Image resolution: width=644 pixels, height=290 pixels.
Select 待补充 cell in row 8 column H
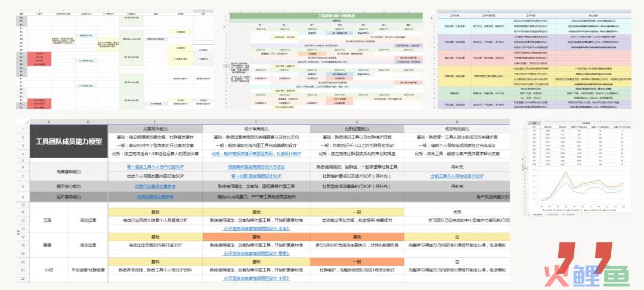click(457, 187)
